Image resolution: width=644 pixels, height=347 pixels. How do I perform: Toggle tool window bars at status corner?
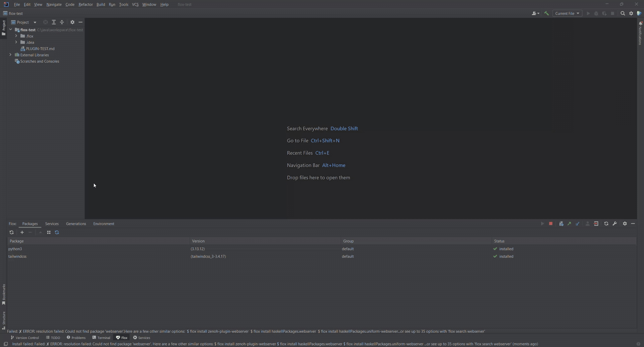tap(6, 344)
